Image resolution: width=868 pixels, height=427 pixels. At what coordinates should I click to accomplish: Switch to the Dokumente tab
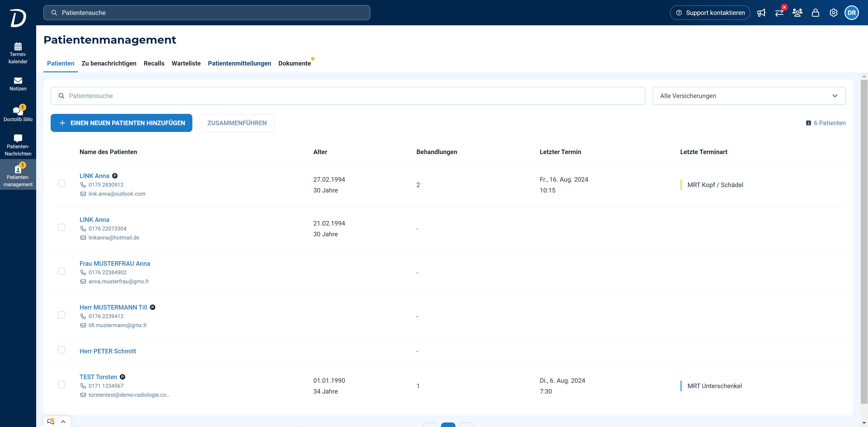click(x=295, y=63)
